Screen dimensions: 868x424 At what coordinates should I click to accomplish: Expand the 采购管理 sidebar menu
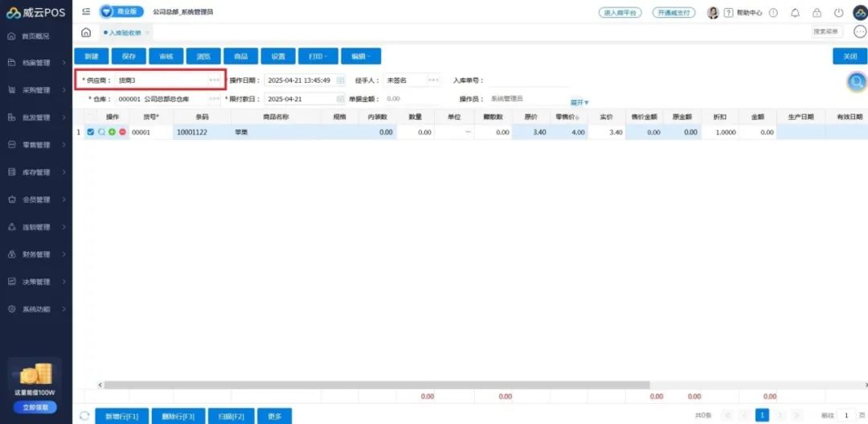point(36,90)
